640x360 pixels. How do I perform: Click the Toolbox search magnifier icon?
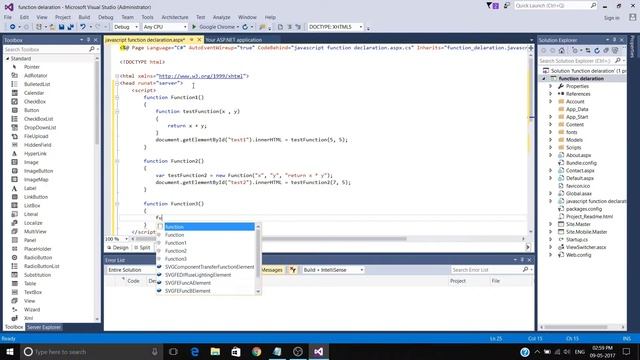(x=91, y=49)
